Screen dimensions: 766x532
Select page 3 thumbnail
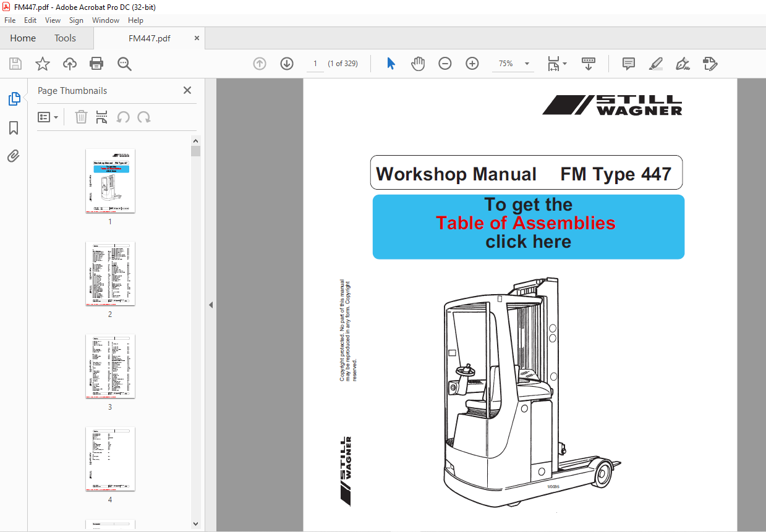coord(110,366)
